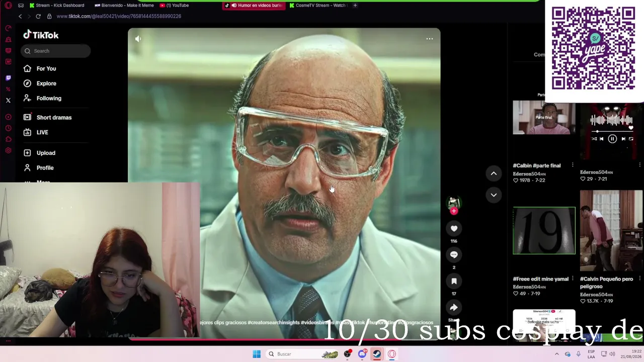Open options for '#Freee edit mine yamal' video
Image resolution: width=644 pixels, height=362 pixels.
[x=573, y=279]
